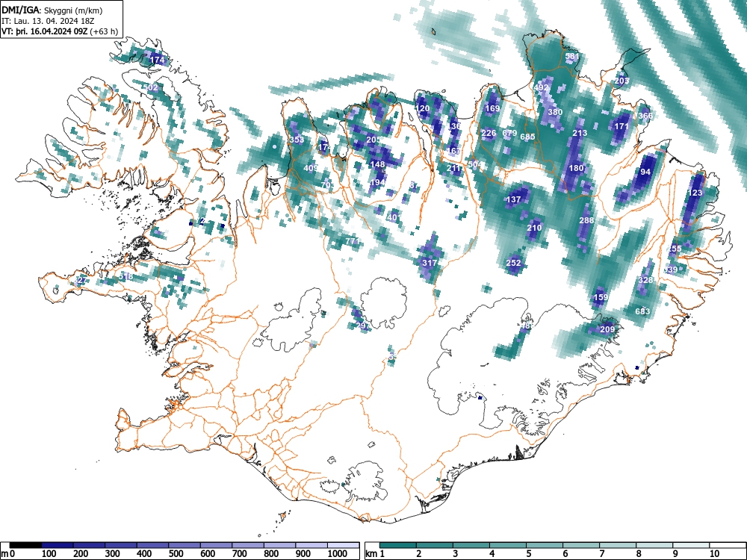Click the black 0–100 m legend swatch
Viewport: 747px width, 560px height.
[25, 545]
